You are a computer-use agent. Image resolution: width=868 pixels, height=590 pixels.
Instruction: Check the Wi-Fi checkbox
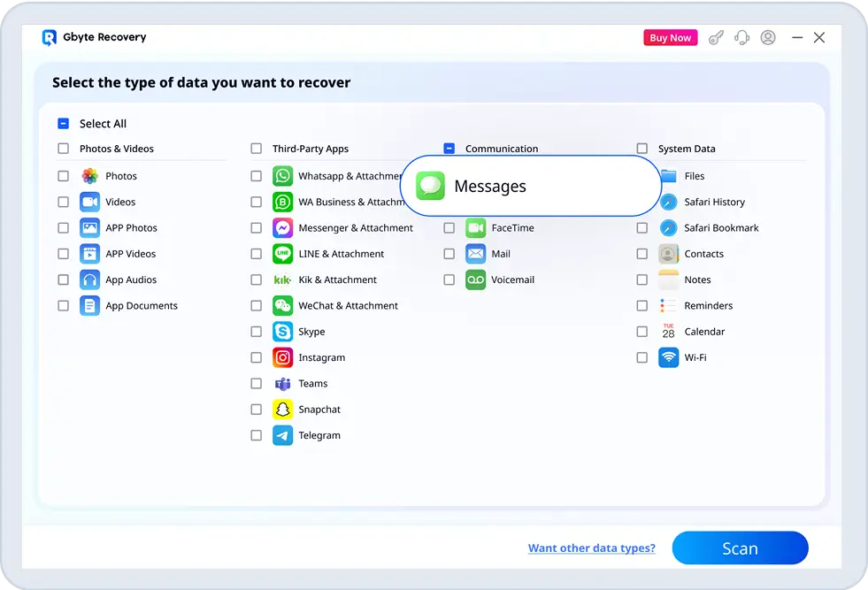pyautogui.click(x=642, y=357)
